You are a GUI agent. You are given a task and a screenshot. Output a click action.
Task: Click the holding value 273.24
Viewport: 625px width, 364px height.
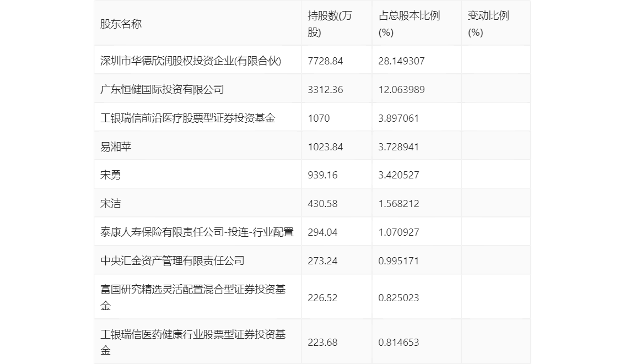coord(322,261)
